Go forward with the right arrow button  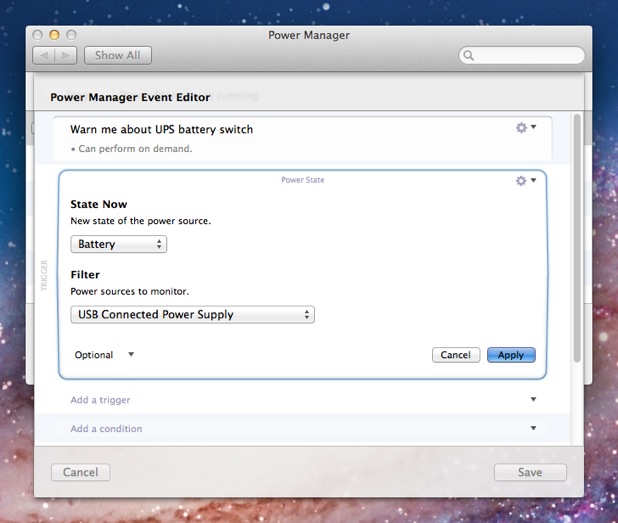click(x=66, y=56)
